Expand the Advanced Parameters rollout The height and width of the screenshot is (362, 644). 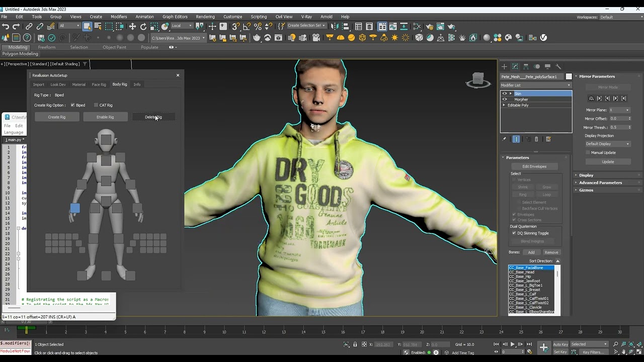pos(600,183)
